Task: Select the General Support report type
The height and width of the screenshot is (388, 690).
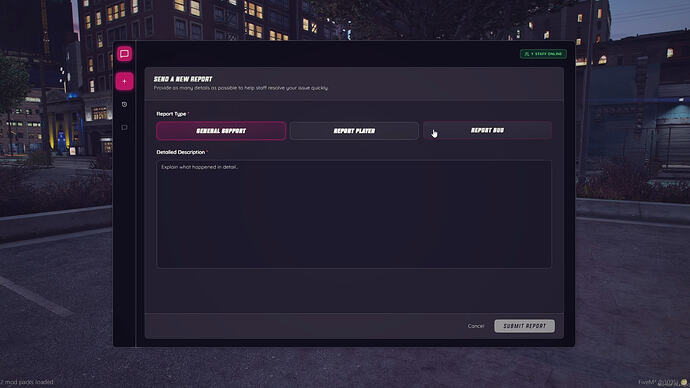Action: [221, 131]
